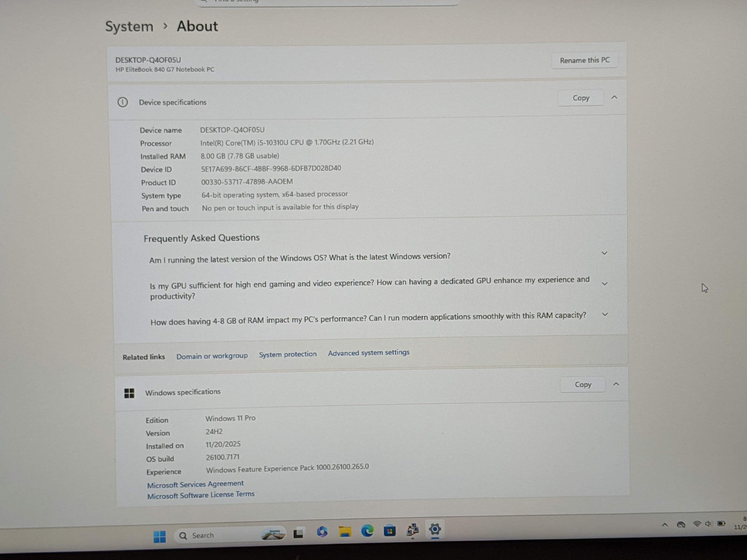Collapse the Device specifications section
The width and height of the screenshot is (747, 560).
pyautogui.click(x=614, y=98)
